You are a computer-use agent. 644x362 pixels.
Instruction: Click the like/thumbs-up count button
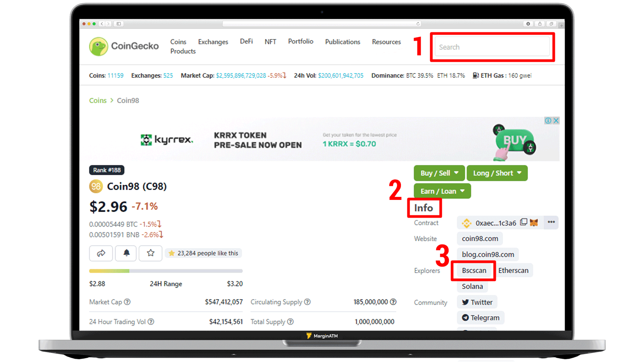pos(204,253)
